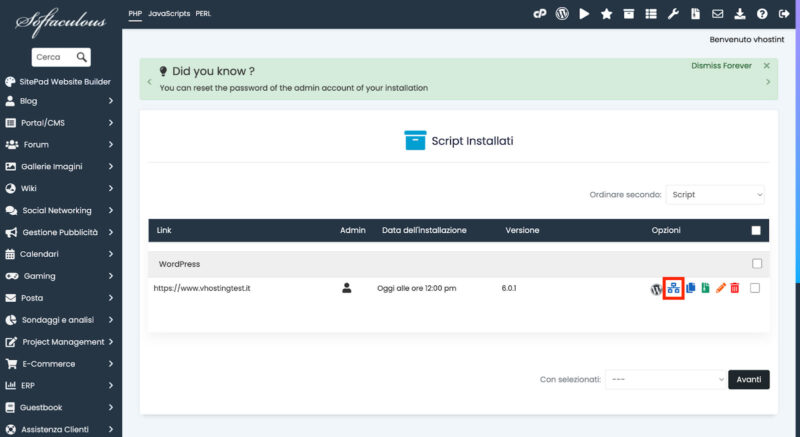Image resolution: width=800 pixels, height=437 pixels.
Task: Switch to the JavaScripts tab
Action: coord(169,14)
